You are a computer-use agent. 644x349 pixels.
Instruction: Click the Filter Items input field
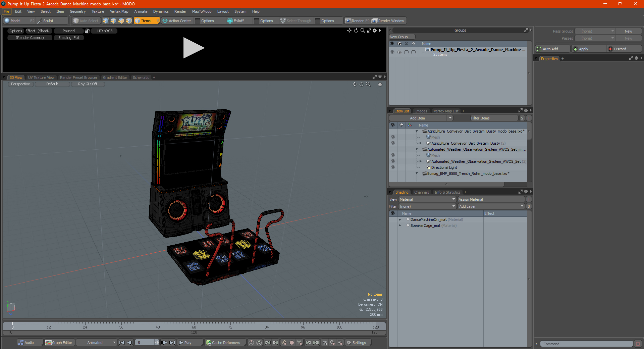(494, 118)
